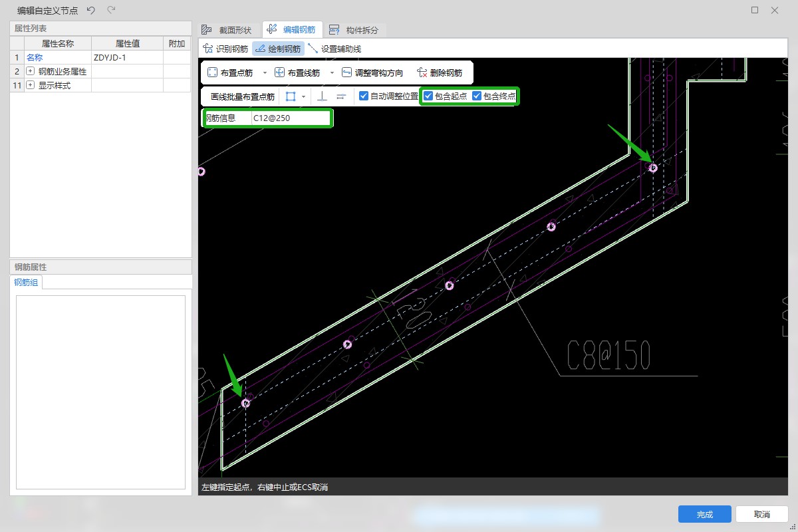Click the 取消 button

tap(762, 514)
